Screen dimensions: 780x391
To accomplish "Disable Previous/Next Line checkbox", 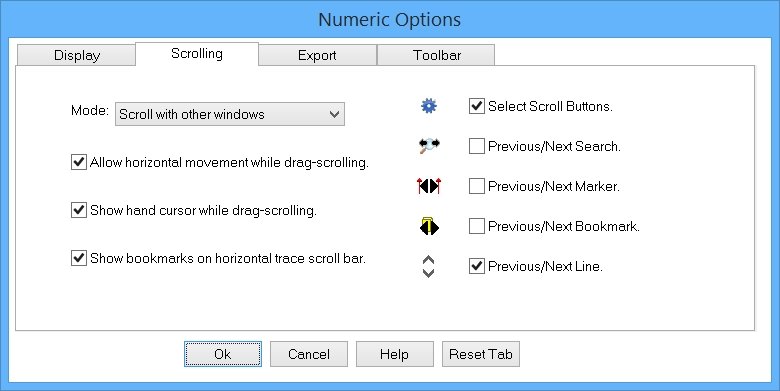I will pos(477,266).
